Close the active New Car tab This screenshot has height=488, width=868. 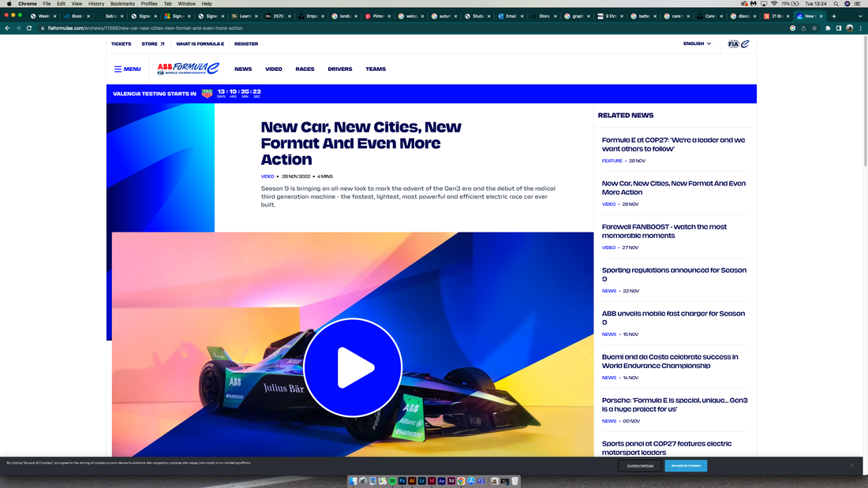(x=821, y=16)
